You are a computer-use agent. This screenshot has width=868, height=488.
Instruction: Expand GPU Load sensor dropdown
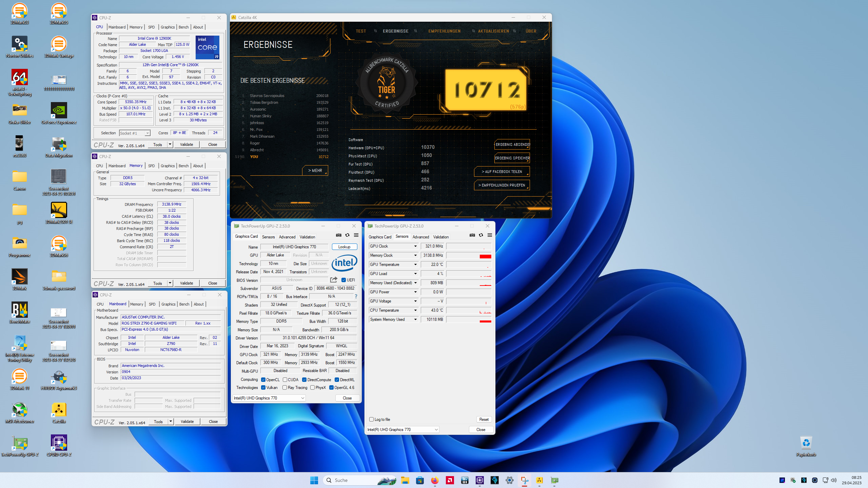point(415,274)
